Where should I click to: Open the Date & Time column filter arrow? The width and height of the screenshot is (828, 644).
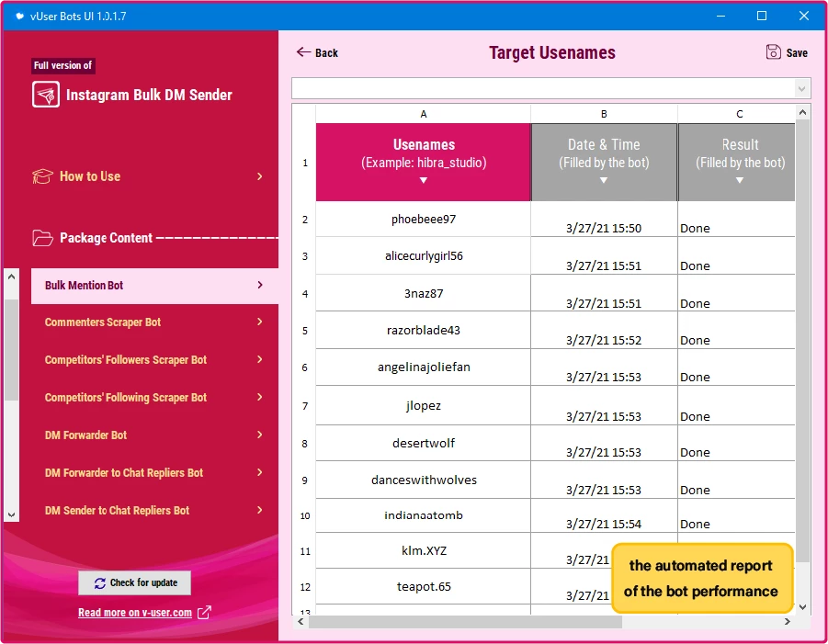click(x=604, y=181)
